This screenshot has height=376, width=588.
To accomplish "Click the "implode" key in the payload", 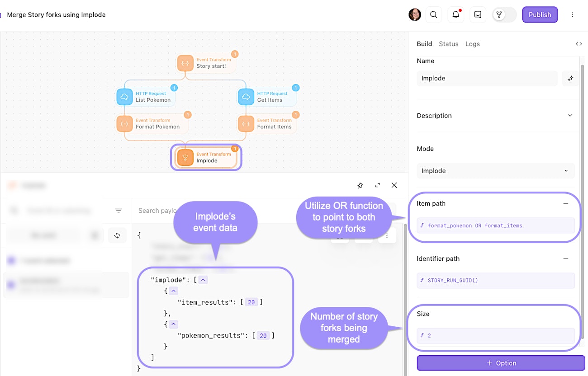I will point(170,280).
